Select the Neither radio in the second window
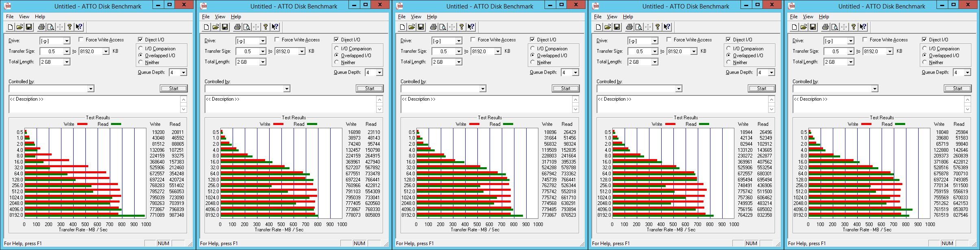 pyautogui.click(x=337, y=62)
